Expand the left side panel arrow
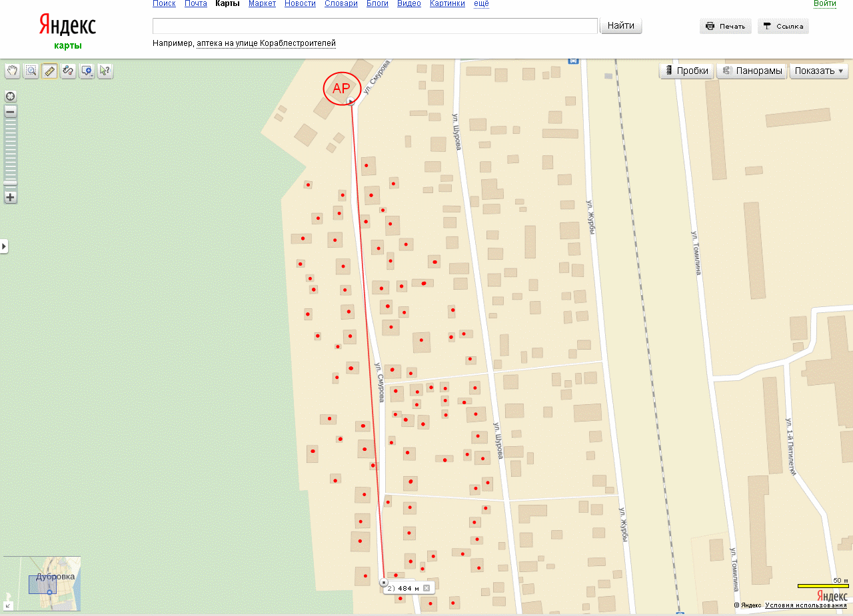This screenshot has height=616, width=853. pyautogui.click(x=4, y=246)
